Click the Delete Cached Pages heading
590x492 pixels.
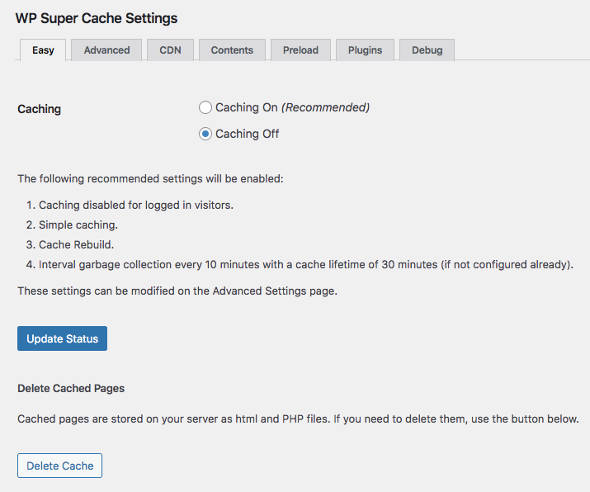[71, 388]
